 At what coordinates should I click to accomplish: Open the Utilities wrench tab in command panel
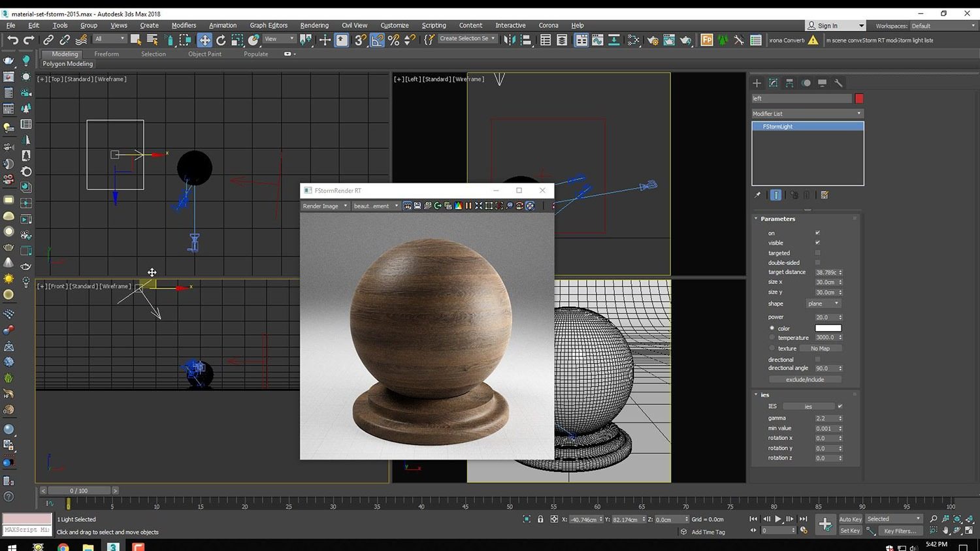click(x=838, y=83)
